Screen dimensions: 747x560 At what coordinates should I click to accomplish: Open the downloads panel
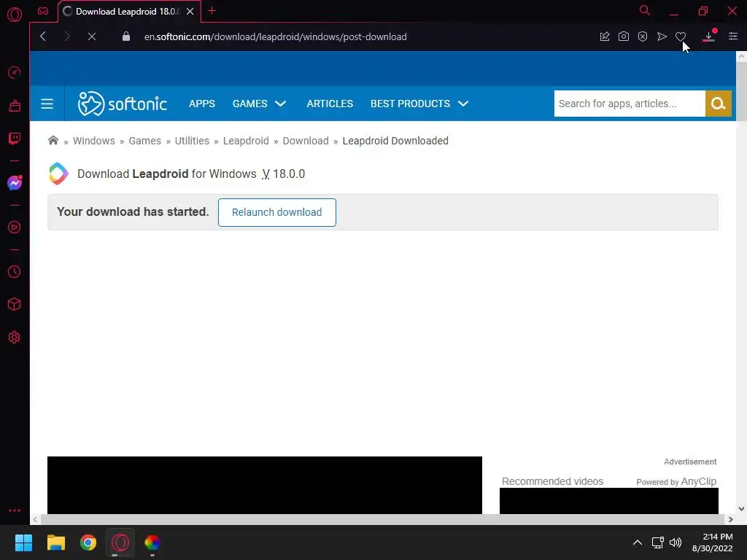click(x=709, y=36)
